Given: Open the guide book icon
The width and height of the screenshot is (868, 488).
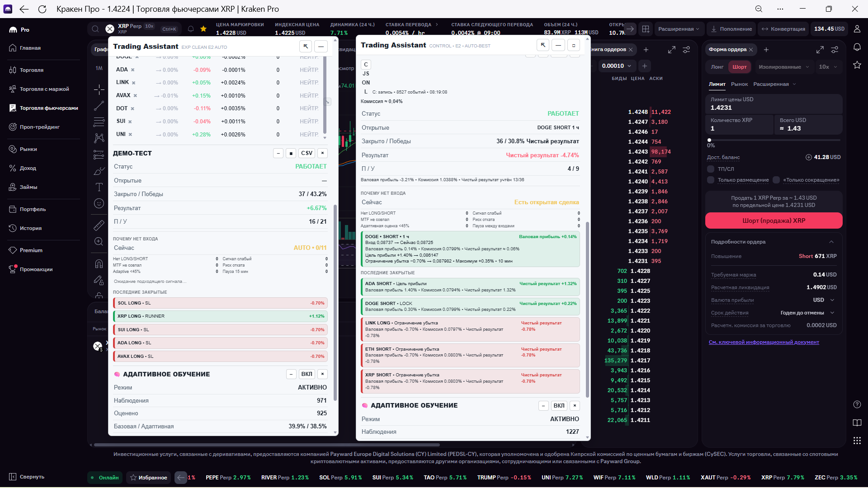Looking at the screenshot, I should [857, 422].
